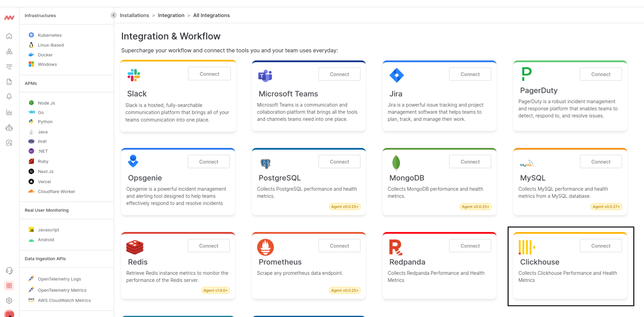
Task: Go to Installations breadcrumb
Action: (134, 15)
